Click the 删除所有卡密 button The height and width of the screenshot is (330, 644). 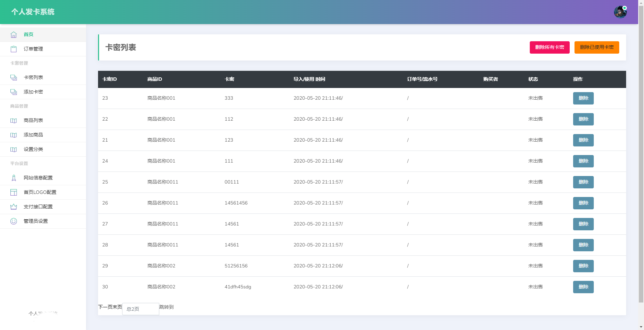pyautogui.click(x=549, y=47)
